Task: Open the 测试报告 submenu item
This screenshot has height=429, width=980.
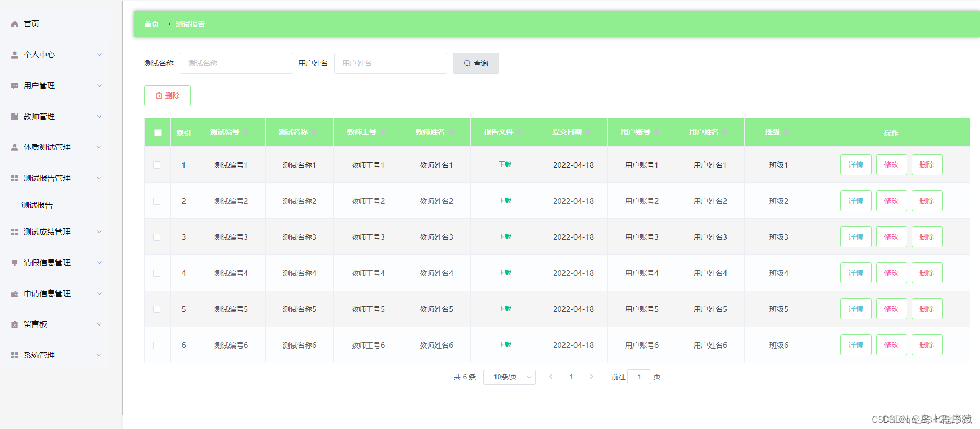Action: pyautogui.click(x=37, y=205)
